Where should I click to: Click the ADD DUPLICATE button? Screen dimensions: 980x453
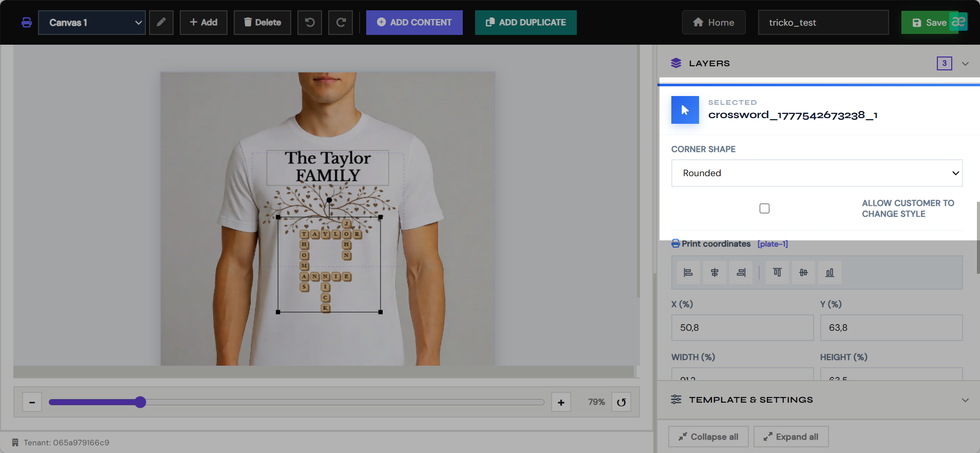pos(526,23)
